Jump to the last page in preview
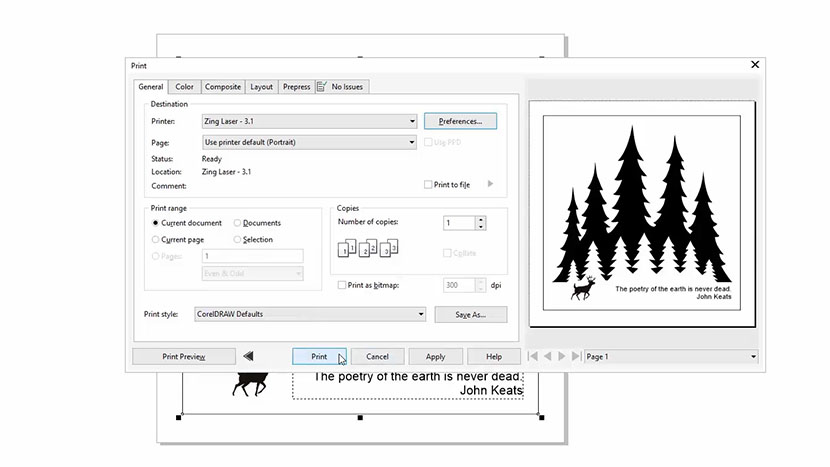 575,356
